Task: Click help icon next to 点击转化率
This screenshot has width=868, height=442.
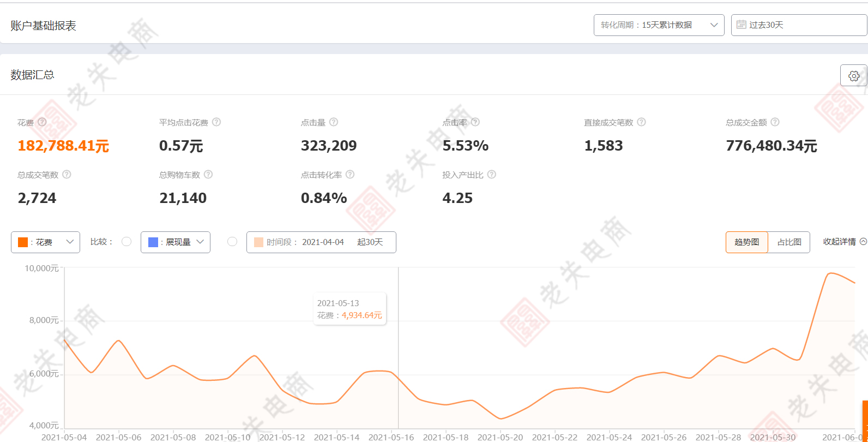Action: coord(350,175)
